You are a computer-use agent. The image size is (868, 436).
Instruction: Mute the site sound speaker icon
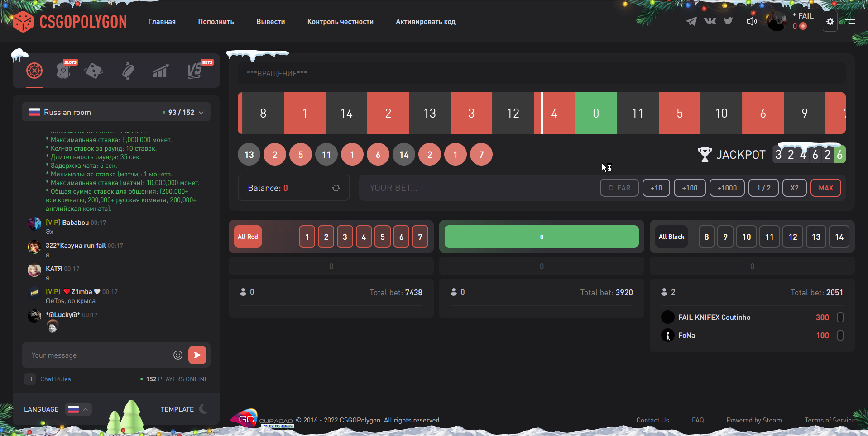(x=751, y=21)
